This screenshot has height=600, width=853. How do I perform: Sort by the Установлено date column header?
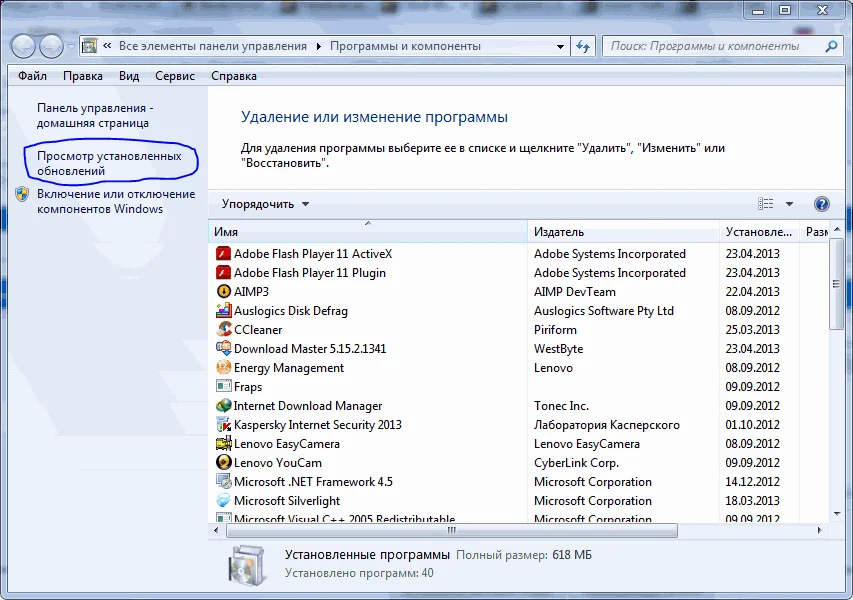pos(759,232)
